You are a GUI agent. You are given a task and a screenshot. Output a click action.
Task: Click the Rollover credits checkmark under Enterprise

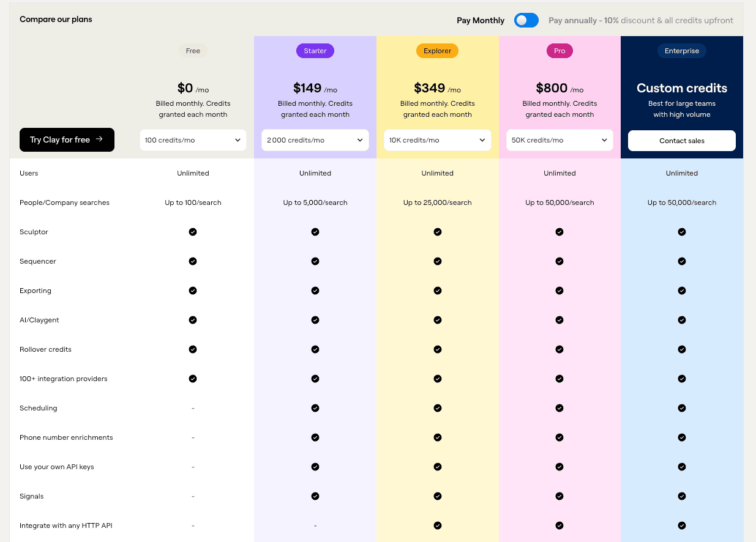point(682,349)
